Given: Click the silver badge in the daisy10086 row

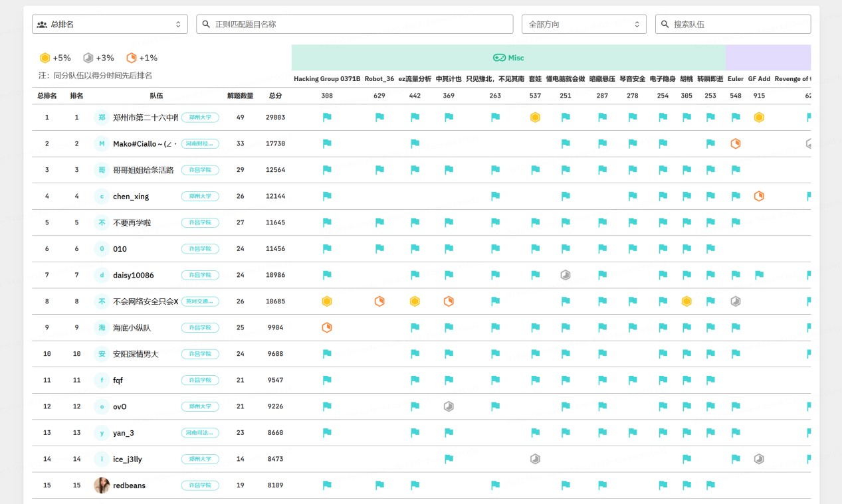Looking at the screenshot, I should (566, 275).
